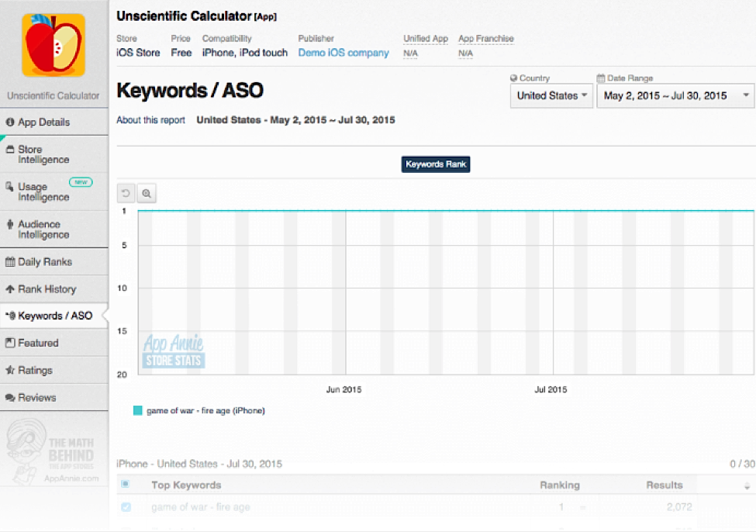
Task: Reset chart zoom with undo icon
Action: tap(126, 193)
